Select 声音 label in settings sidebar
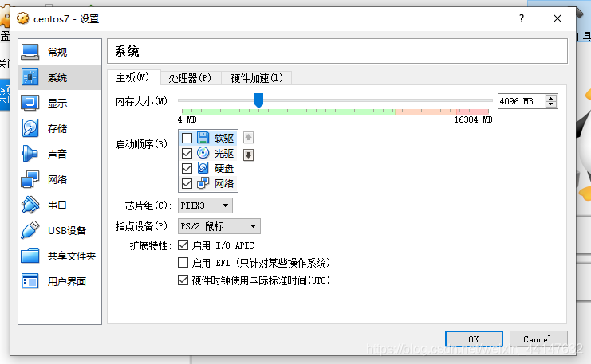 57,154
